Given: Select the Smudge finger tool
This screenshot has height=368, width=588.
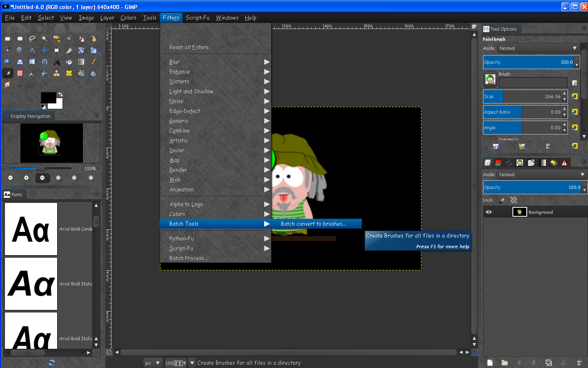Looking at the screenshot, I should tap(7, 85).
